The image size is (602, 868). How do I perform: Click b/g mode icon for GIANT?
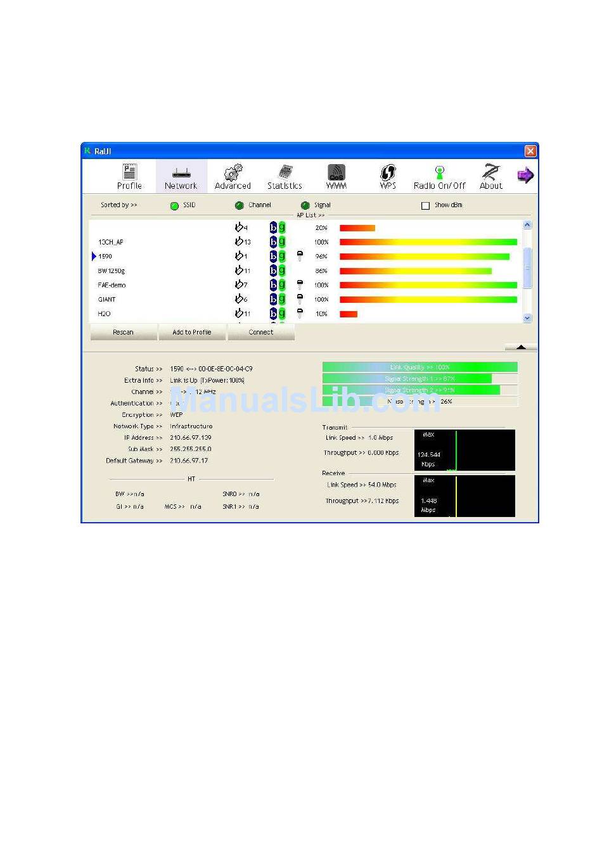pyautogui.click(x=278, y=299)
